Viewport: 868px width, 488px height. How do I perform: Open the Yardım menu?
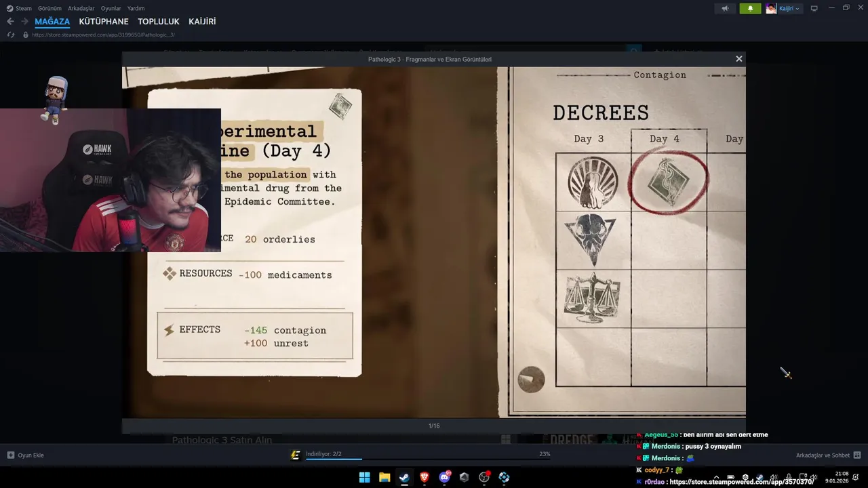pyautogui.click(x=136, y=8)
